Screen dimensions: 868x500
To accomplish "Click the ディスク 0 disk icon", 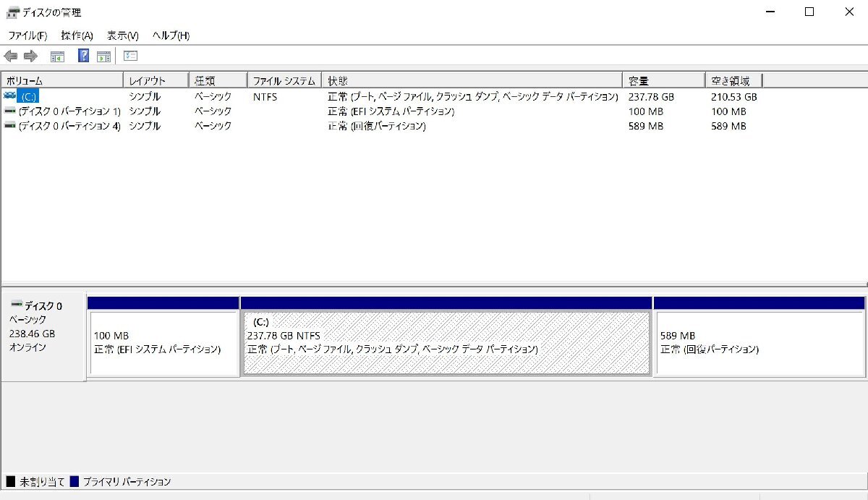I will 17,305.
